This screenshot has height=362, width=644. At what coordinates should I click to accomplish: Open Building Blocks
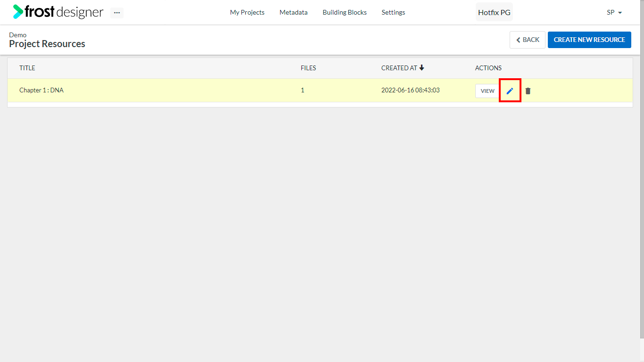click(x=345, y=12)
